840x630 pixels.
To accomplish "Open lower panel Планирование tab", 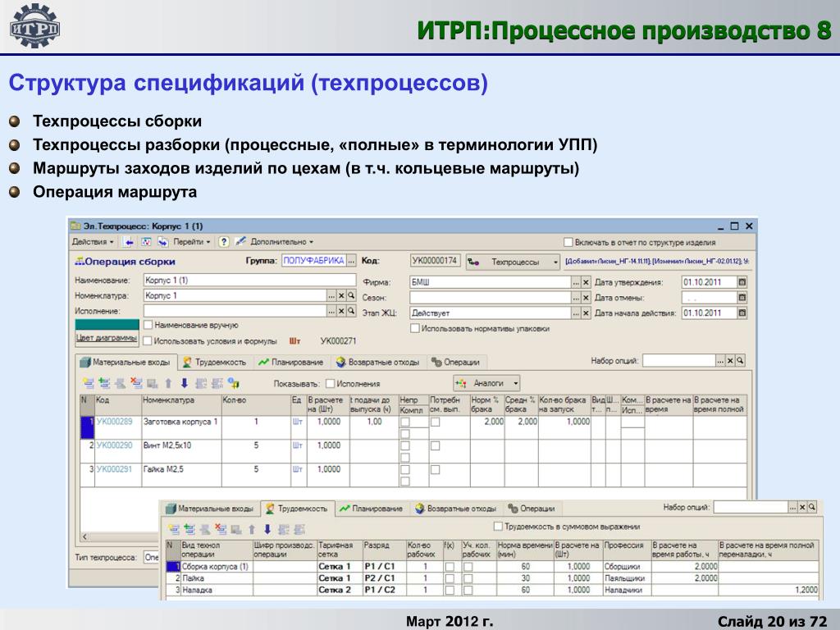I will tap(372, 509).
